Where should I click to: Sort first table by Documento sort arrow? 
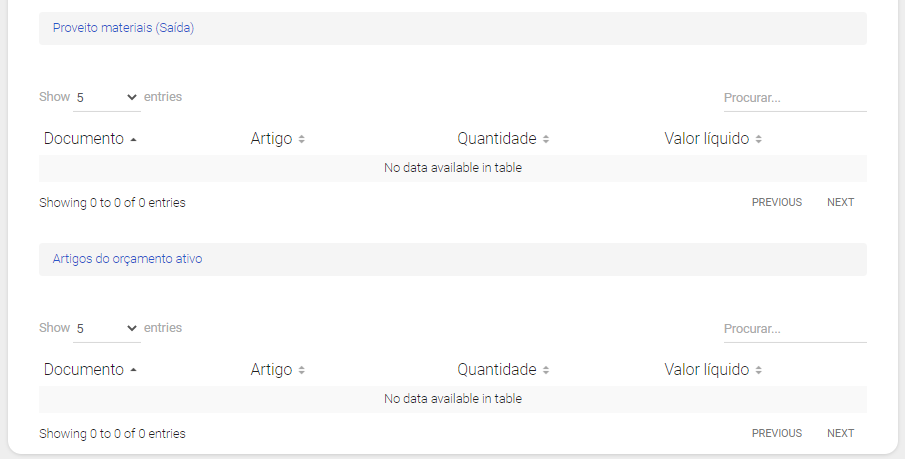[x=134, y=139]
